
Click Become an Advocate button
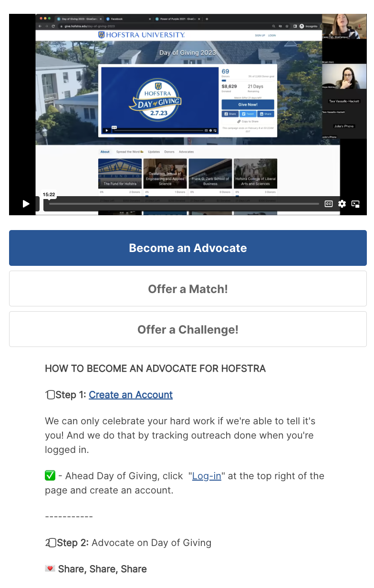pyautogui.click(x=188, y=248)
